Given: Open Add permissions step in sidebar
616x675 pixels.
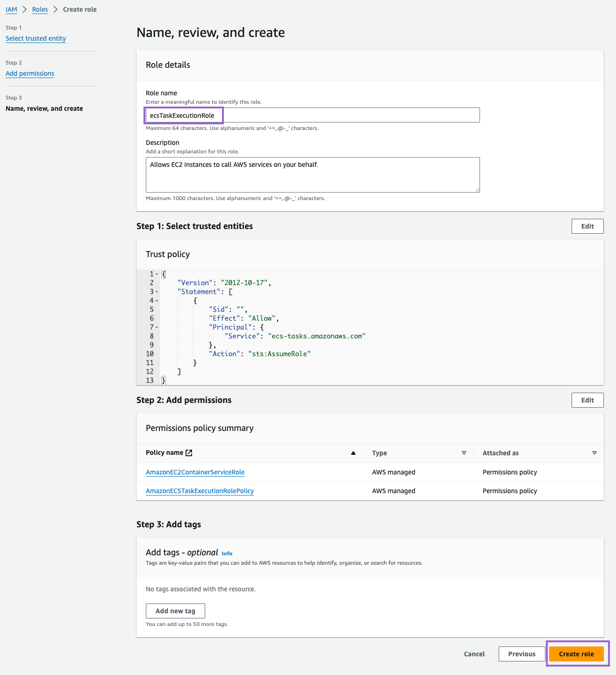Looking at the screenshot, I should point(30,73).
